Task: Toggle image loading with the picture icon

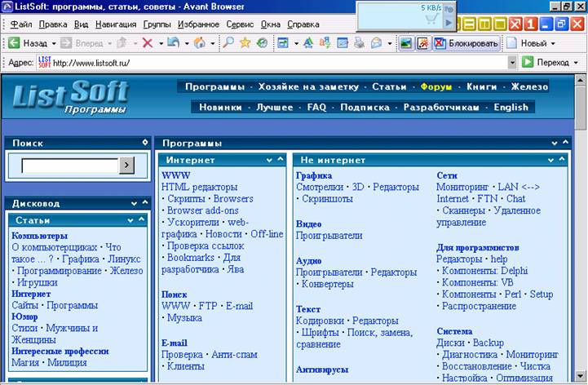Action: point(406,43)
